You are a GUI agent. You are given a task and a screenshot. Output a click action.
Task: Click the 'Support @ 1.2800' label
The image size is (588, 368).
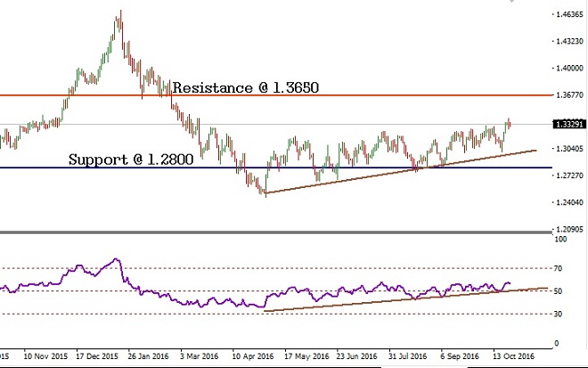131,159
